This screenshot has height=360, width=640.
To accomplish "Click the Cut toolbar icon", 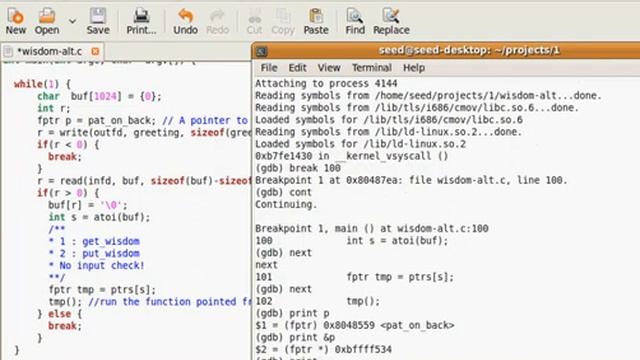I will (x=254, y=21).
